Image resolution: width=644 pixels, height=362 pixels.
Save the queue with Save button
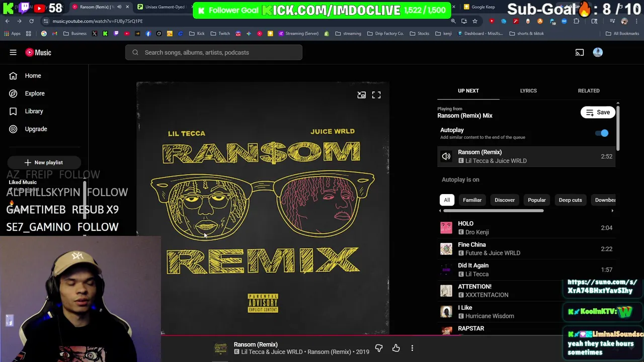pyautogui.click(x=598, y=113)
